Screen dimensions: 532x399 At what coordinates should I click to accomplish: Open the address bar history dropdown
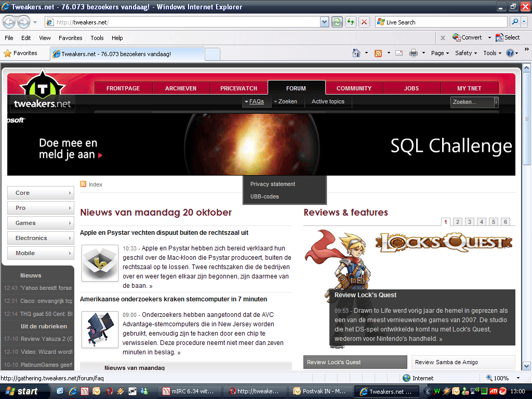(324, 22)
